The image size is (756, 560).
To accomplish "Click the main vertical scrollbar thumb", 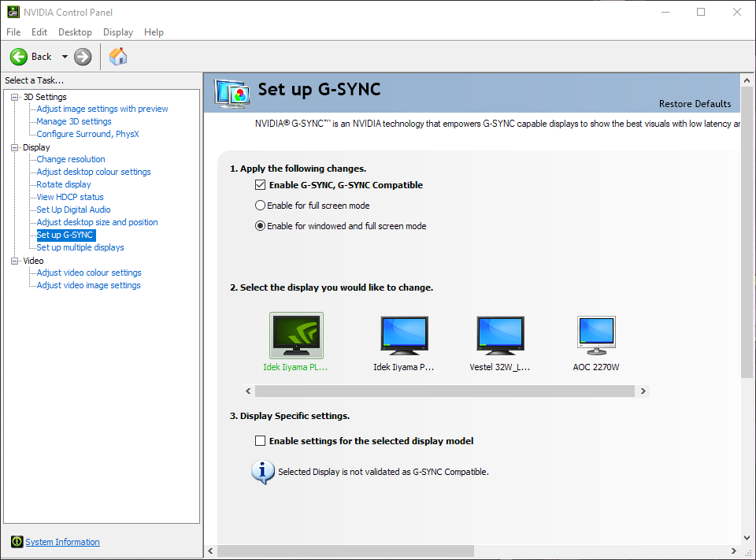I will coord(747,232).
